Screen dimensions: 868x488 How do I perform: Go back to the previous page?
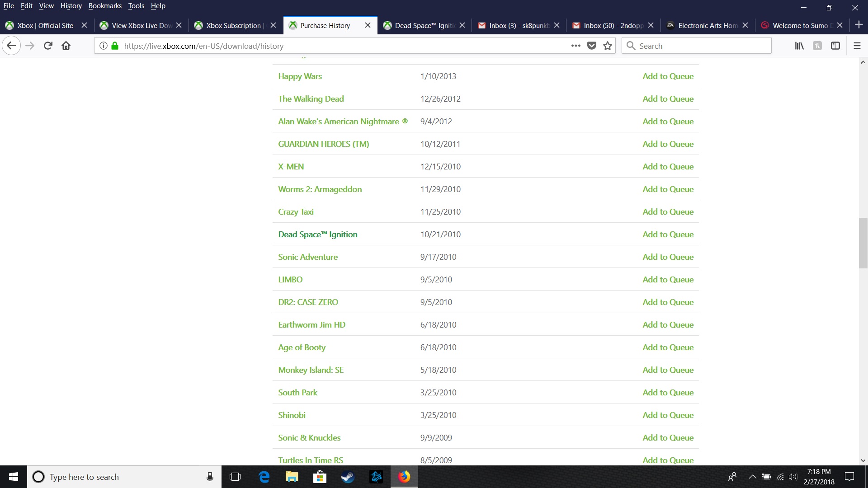[x=11, y=46]
